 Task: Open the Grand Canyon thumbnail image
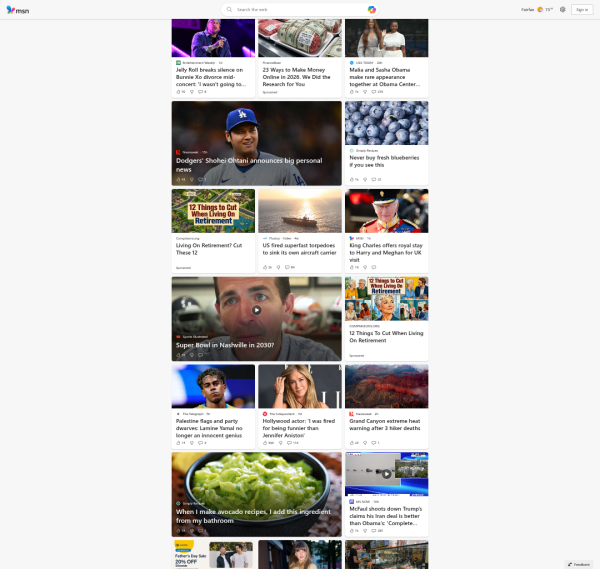pyautogui.click(x=386, y=386)
